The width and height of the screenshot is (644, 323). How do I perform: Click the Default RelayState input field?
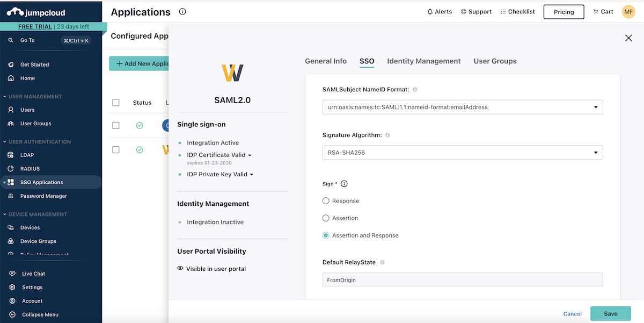462,280
